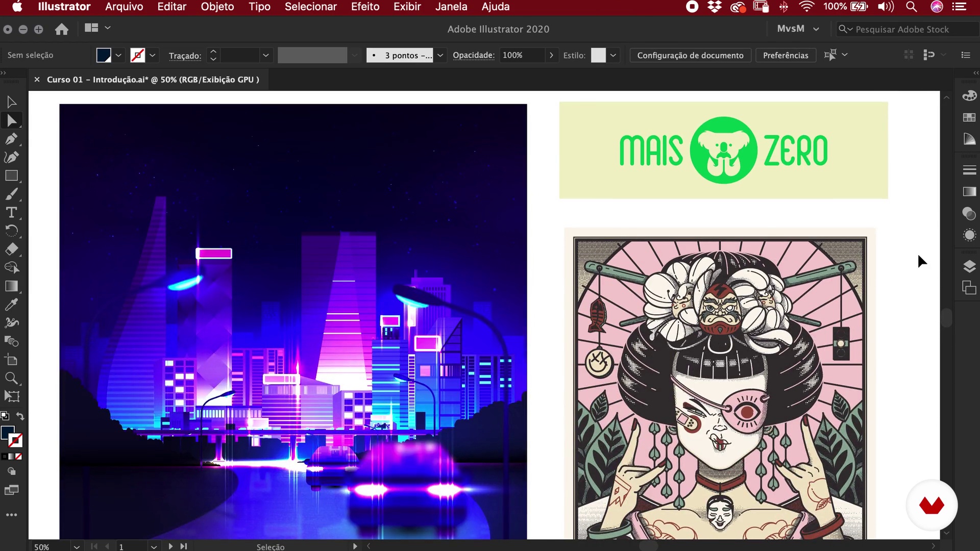980x551 pixels.
Task: Open the Artboards panel icon
Action: click(x=969, y=288)
